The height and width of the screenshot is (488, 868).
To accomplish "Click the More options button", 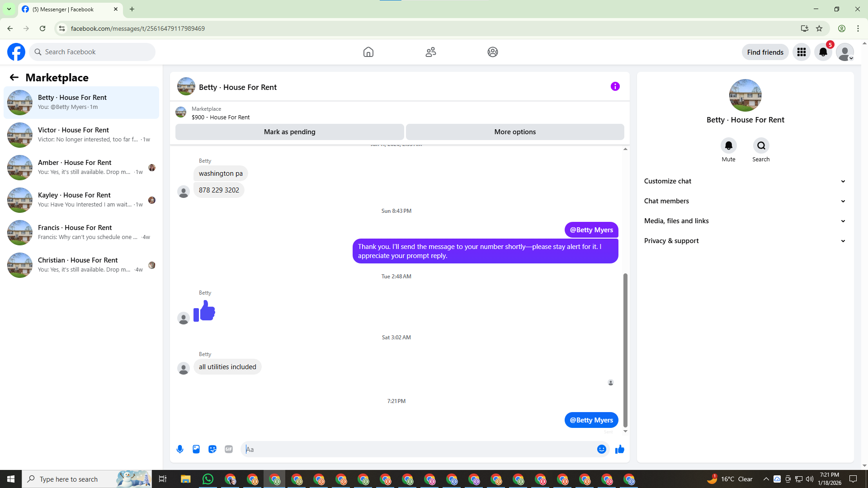I will [514, 132].
